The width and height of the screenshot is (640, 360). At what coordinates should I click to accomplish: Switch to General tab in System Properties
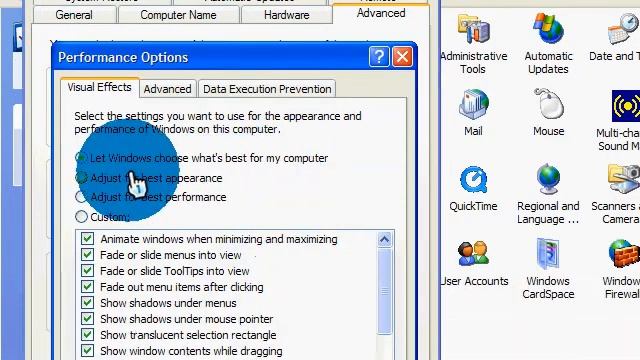tap(74, 15)
